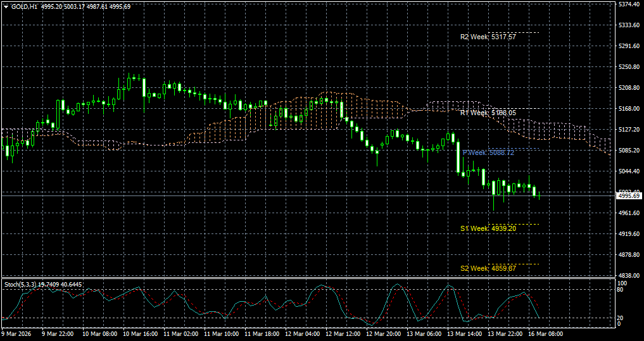Select the dashed R2 Week pivot line
This screenshot has height=341, width=644.
(514, 32)
